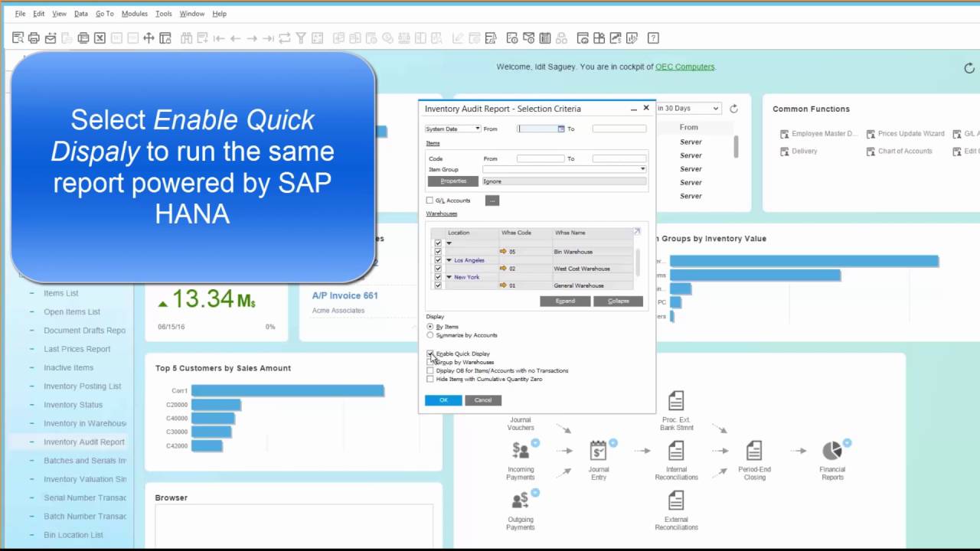The height and width of the screenshot is (551, 980).
Task: Click the Incoming Payments workflow icon
Action: 521,450
